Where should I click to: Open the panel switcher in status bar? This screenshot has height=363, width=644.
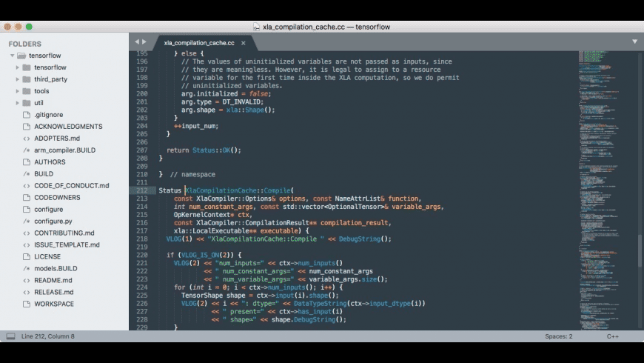coord(10,336)
